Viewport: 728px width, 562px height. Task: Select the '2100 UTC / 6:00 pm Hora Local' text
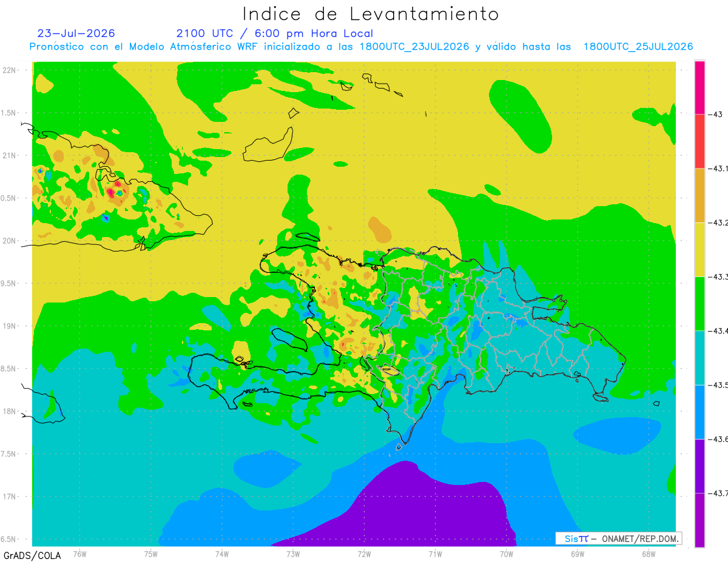pos(275,34)
